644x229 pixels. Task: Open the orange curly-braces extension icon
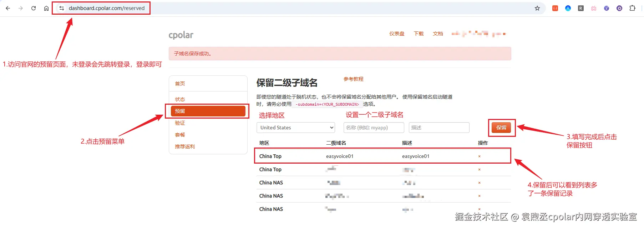[x=555, y=8]
